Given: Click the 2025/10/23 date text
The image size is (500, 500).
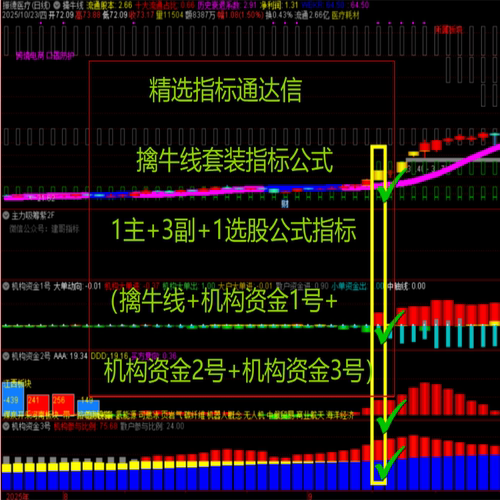Looking at the screenshot, I should (x=21, y=15).
